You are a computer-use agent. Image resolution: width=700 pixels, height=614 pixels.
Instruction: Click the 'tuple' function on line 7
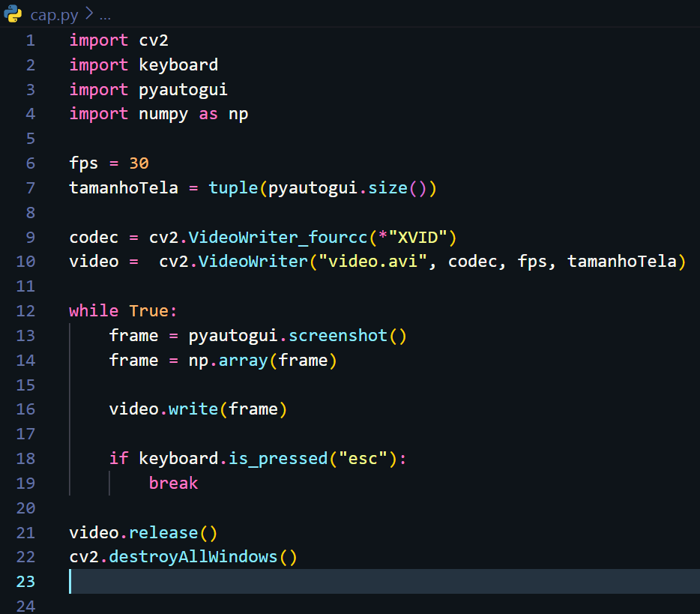(234, 188)
